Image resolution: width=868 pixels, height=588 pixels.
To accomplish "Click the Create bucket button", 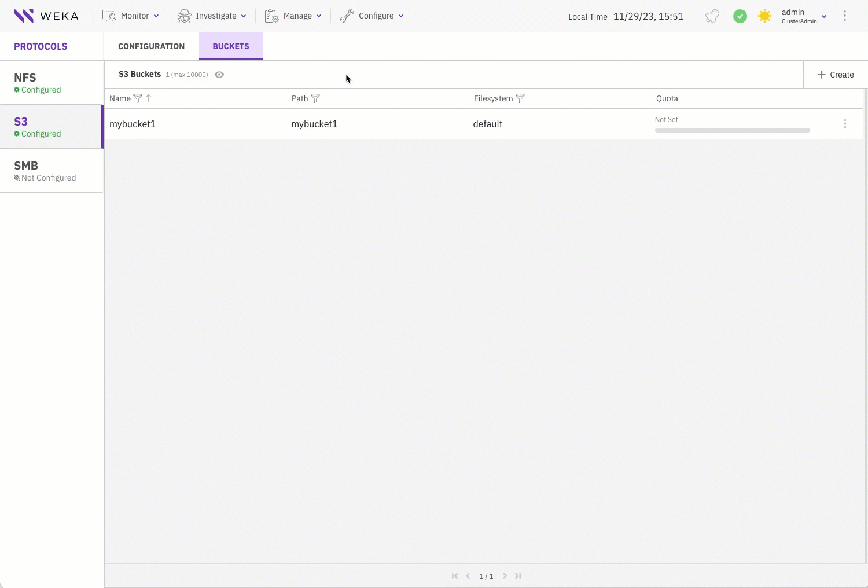I will click(835, 75).
